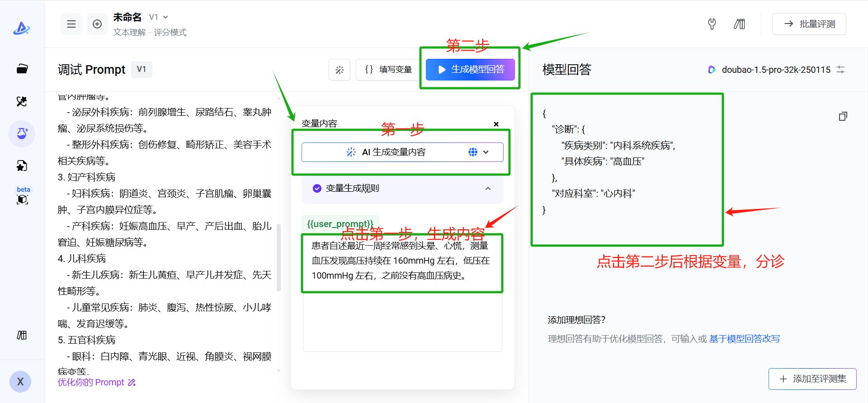
Task: Click the line 4. 儿科疾病
Action: point(81,258)
